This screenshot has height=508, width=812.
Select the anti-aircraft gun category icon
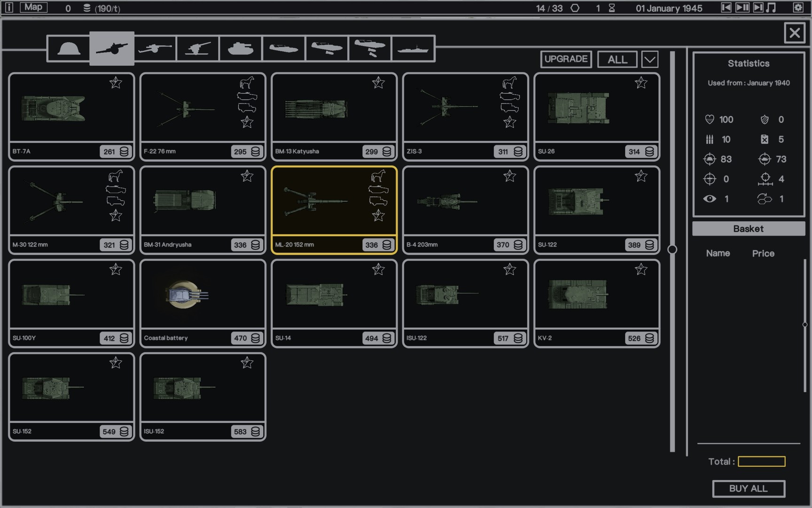pos(198,48)
